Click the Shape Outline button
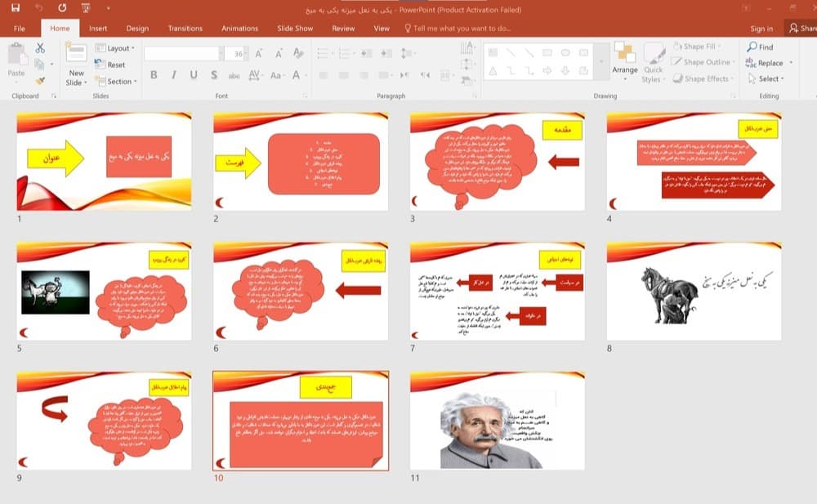This screenshot has width=817, height=504. pos(703,62)
